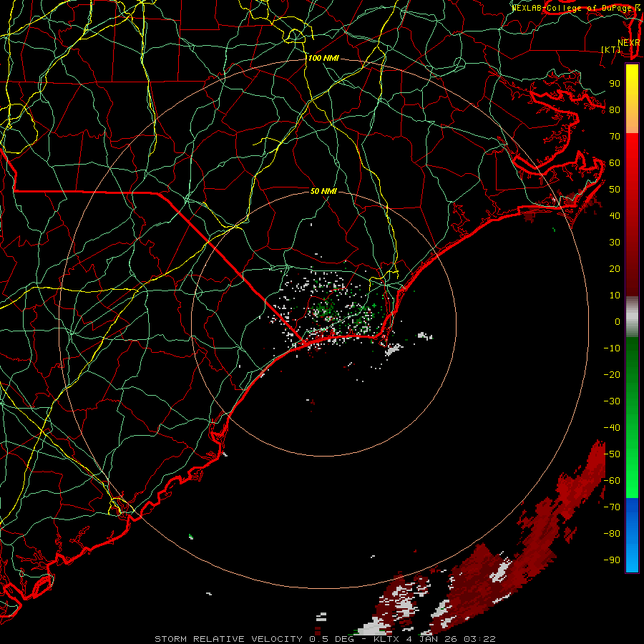The height and width of the screenshot is (644, 644).
Task: Select the 60 value on velocity legend
Action: [x=615, y=163]
